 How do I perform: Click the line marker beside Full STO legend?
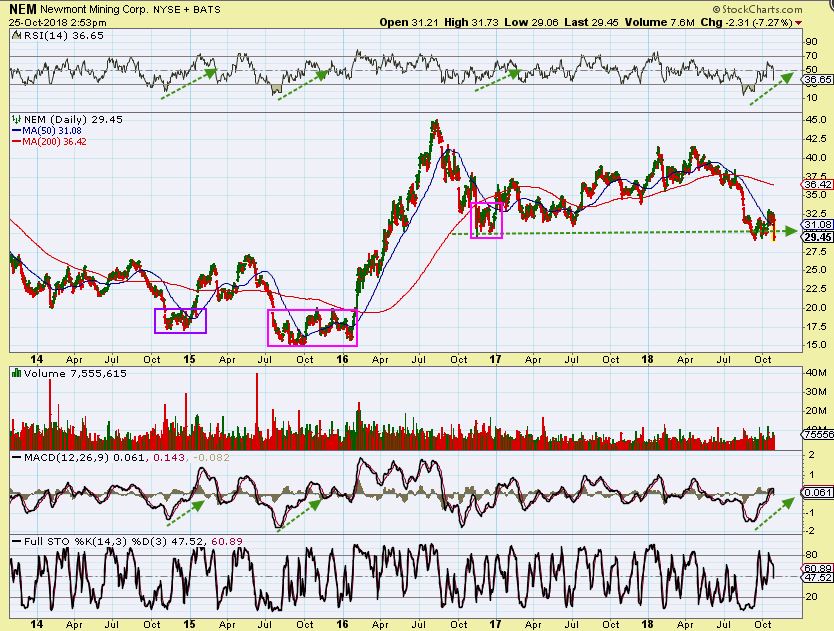(16, 542)
